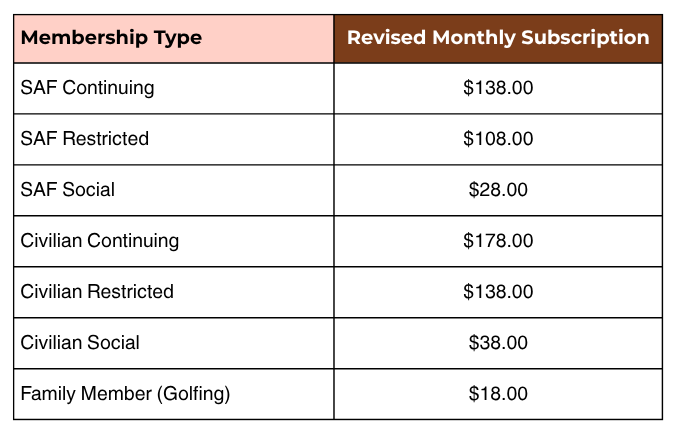Screen dimensions: 675x434
Task: Click the Membership Type header cell
Action: tap(173, 39)
